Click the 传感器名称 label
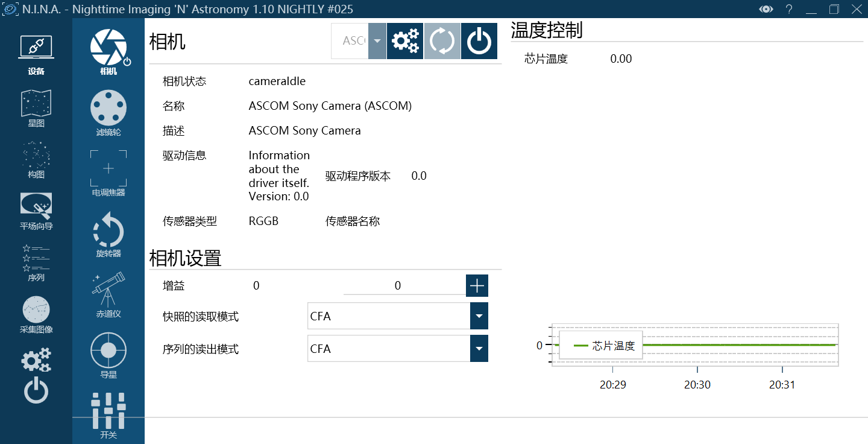The height and width of the screenshot is (444, 868). pyautogui.click(x=353, y=221)
